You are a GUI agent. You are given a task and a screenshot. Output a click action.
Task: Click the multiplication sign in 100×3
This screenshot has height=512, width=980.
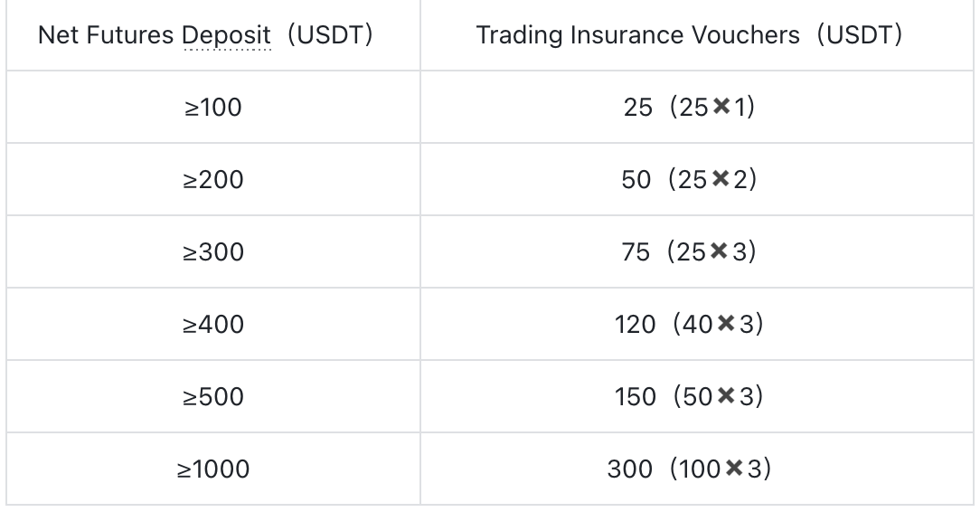point(734,468)
